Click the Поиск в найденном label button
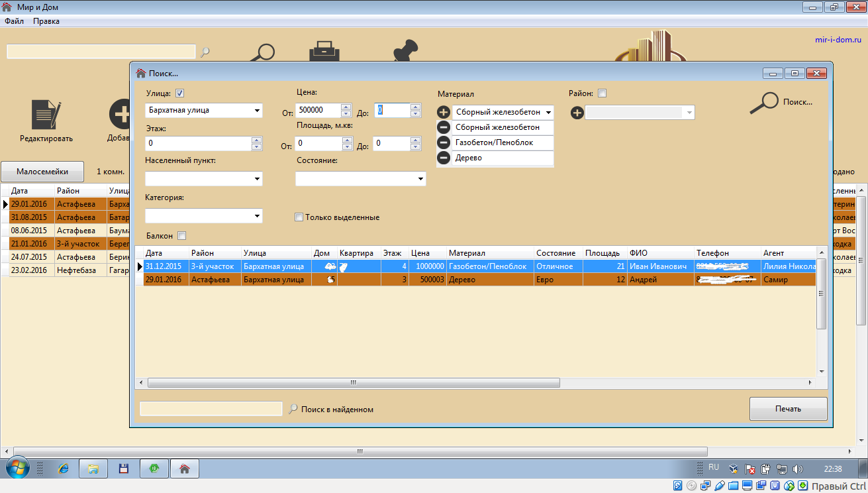Screen dimensions: 868x493 pos(337,410)
